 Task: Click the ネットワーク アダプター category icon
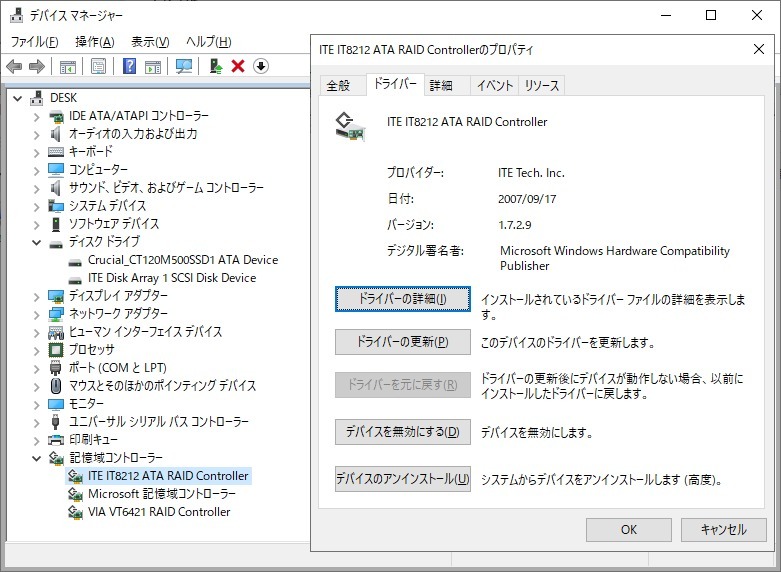pyautogui.click(x=56, y=314)
